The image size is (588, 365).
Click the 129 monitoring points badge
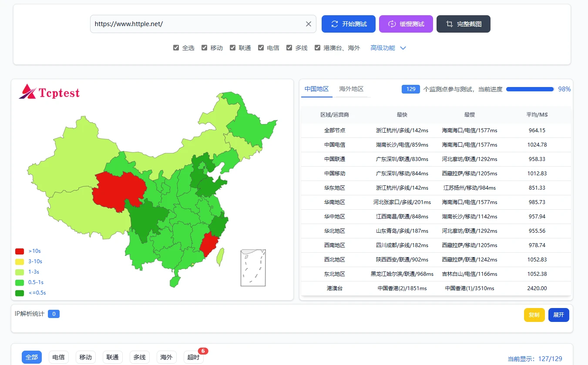click(x=410, y=89)
